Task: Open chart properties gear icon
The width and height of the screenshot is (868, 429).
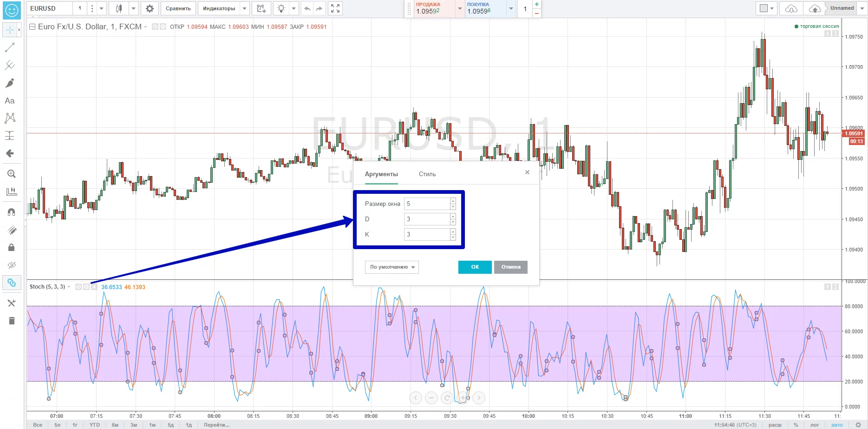Action: [x=150, y=8]
